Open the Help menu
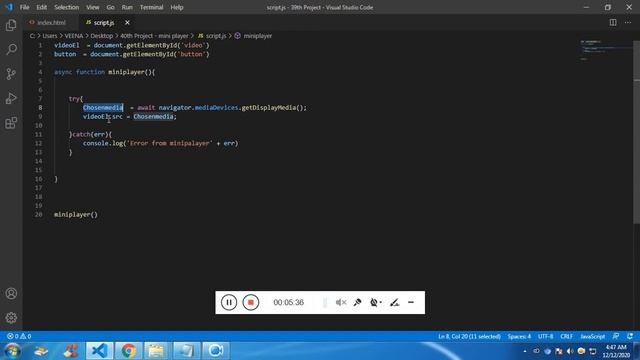 177,7
